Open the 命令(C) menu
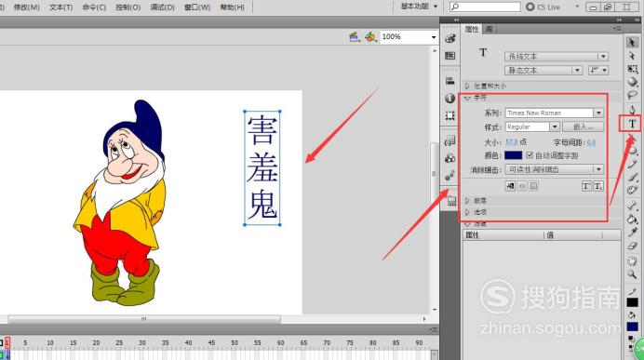This screenshot has height=360, width=644. pos(94,7)
